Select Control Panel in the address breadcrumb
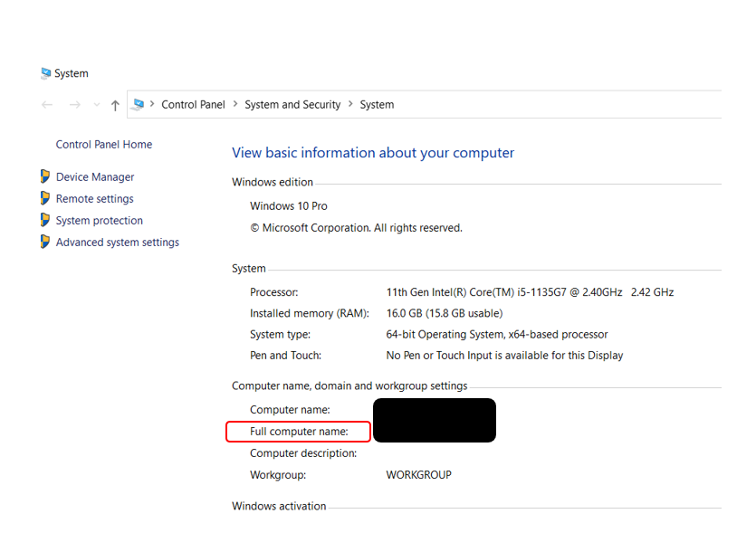This screenshot has width=756, height=533. 193,104
